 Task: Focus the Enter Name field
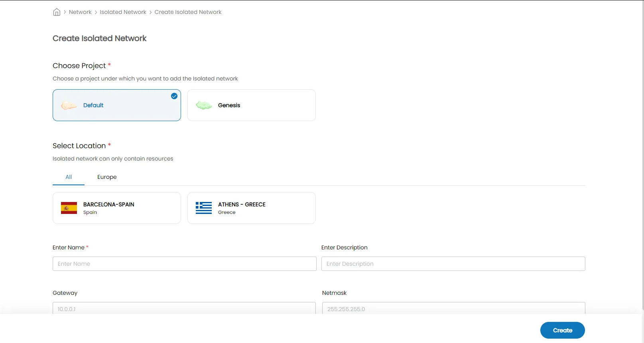[x=184, y=264]
